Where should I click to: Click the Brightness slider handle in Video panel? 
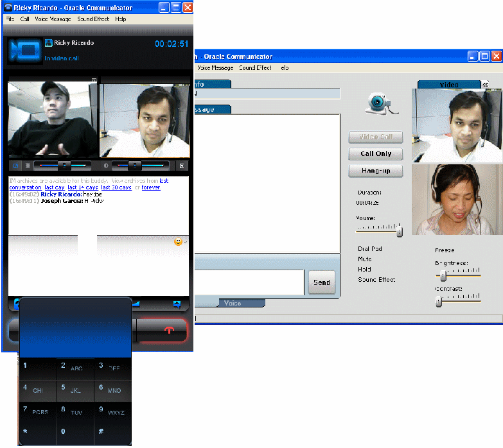[443, 275]
